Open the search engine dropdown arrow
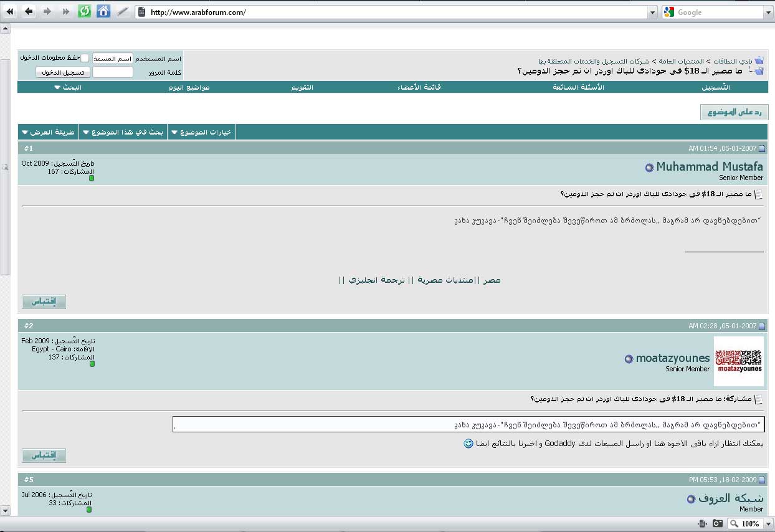Viewport: 775px width, 532px height. pyautogui.click(x=768, y=12)
